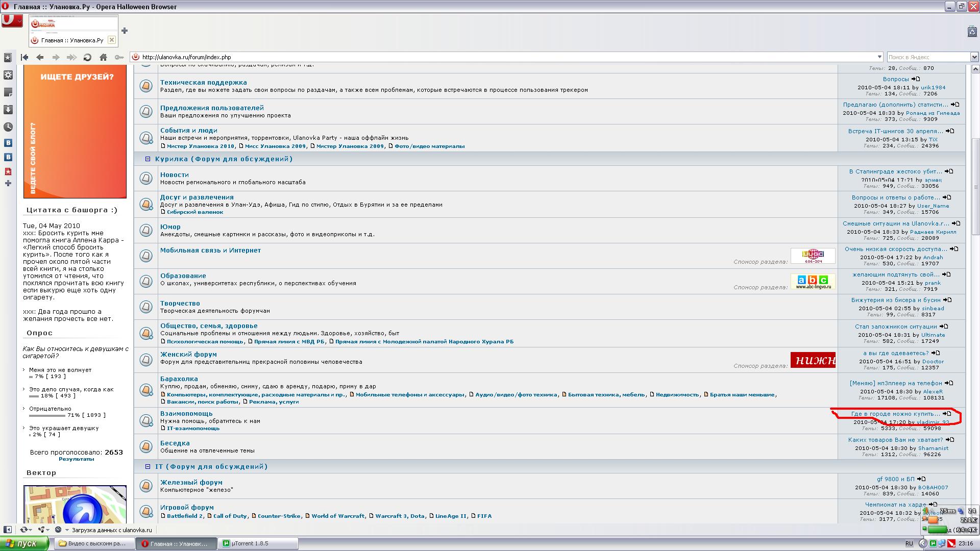Close the Главная :: Улановка.Ру tab
Image resolution: width=980 pixels, height=551 pixels.
click(x=112, y=40)
